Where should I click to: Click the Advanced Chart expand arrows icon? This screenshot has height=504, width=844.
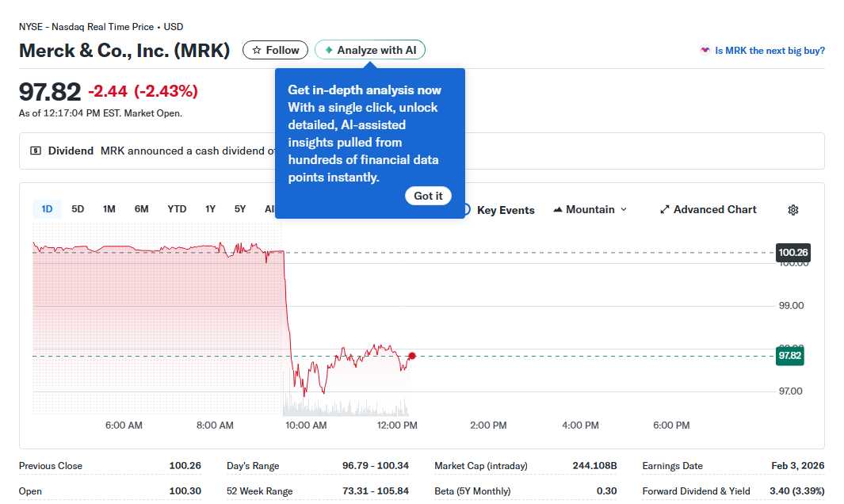665,210
